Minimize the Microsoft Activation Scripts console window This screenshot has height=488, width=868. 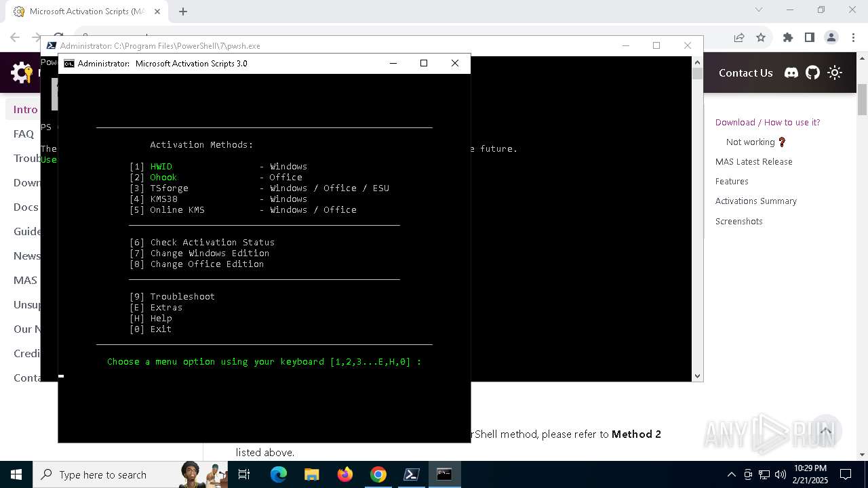(393, 63)
